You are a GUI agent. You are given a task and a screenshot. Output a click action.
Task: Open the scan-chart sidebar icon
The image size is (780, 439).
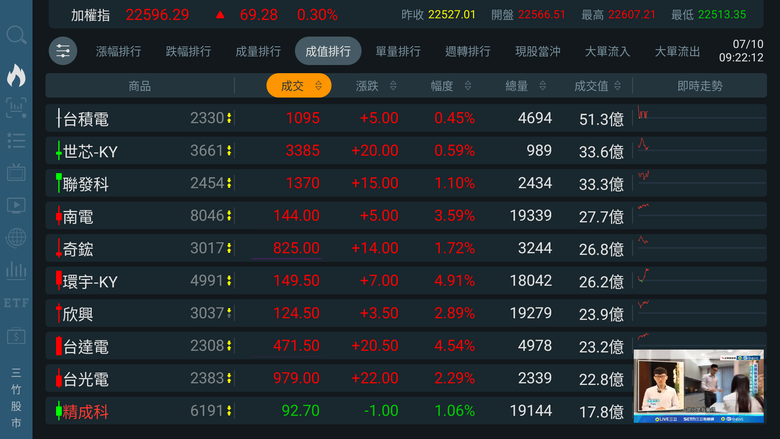click(x=16, y=108)
